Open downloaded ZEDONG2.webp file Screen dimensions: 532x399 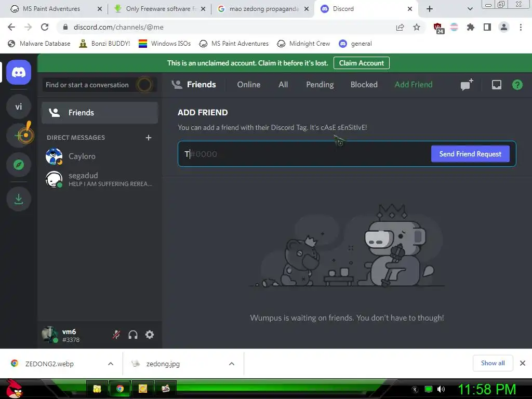(x=49, y=364)
